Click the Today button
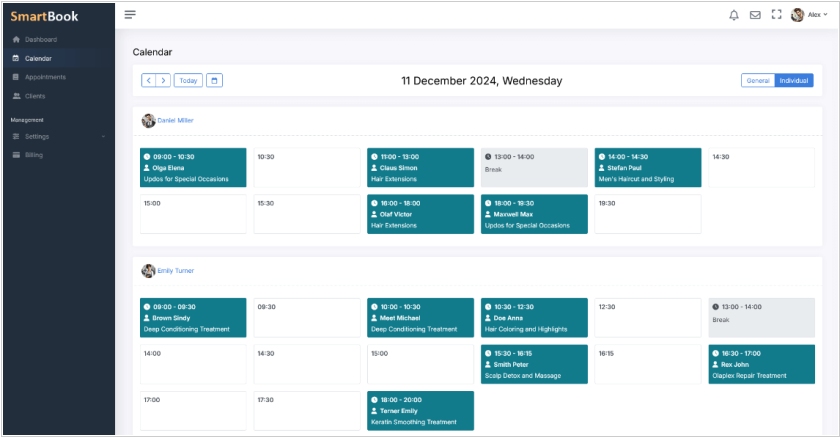Image resolution: width=840 pixels, height=437 pixels. [188, 80]
